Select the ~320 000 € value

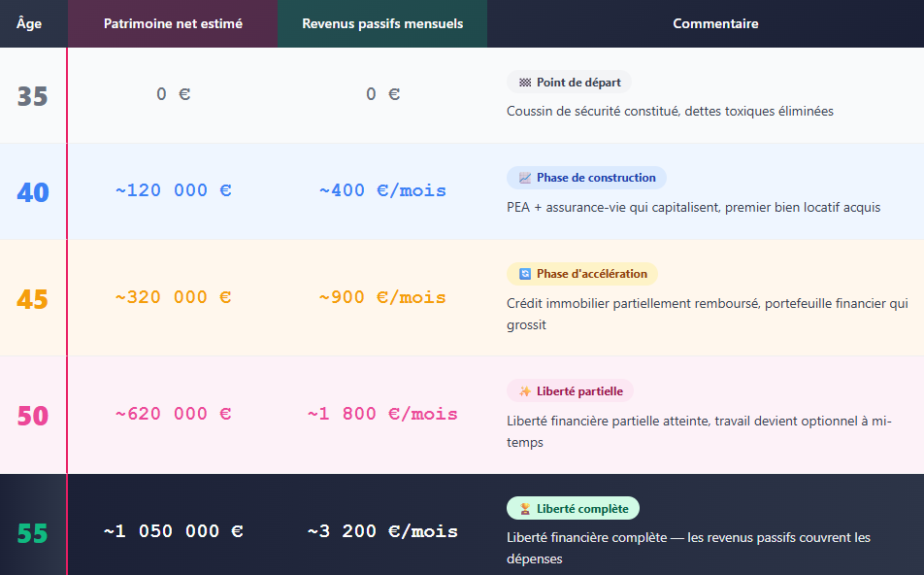[173, 297]
